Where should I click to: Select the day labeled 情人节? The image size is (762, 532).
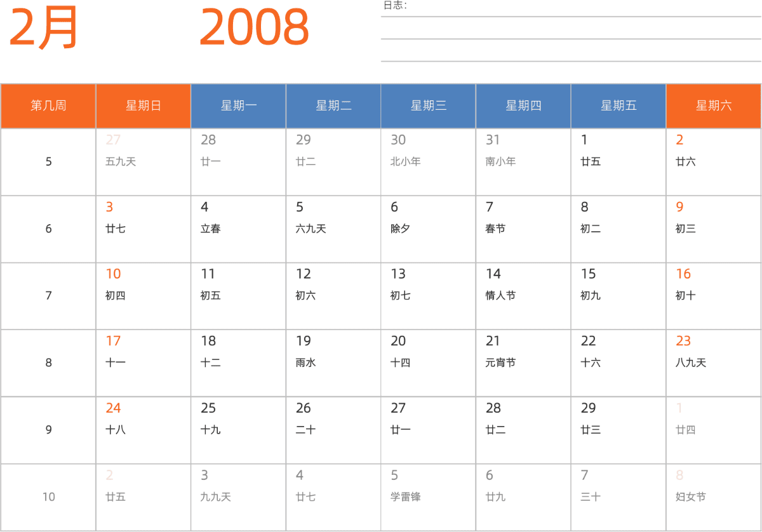pyautogui.click(x=523, y=296)
